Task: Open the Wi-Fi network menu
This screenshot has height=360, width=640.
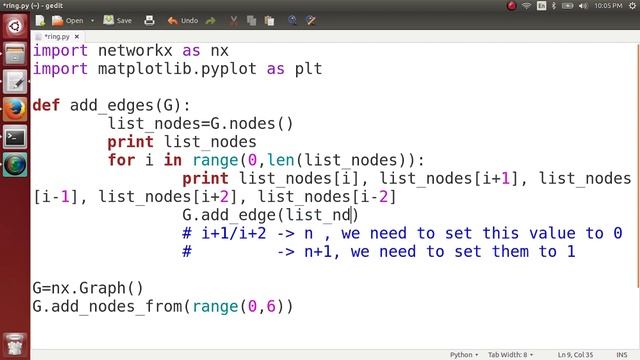Action: (x=527, y=6)
